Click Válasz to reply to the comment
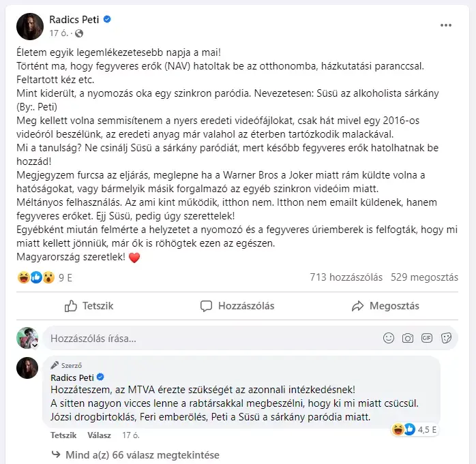 tap(100, 435)
